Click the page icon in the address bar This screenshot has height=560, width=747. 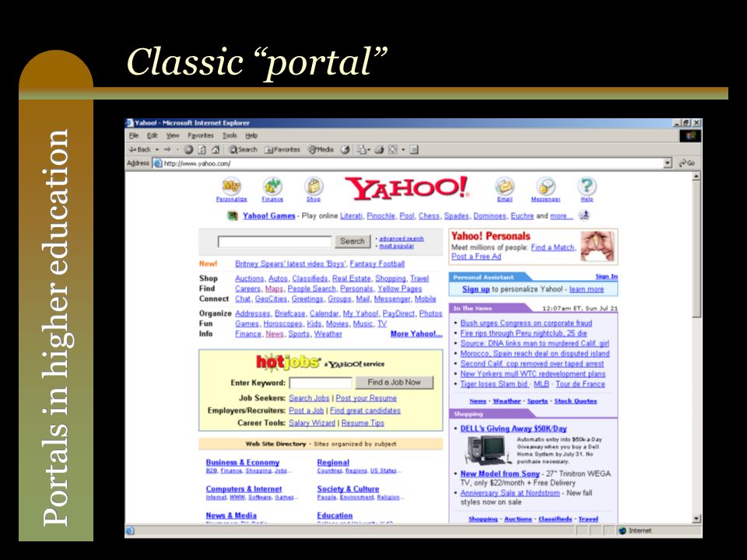point(158,163)
